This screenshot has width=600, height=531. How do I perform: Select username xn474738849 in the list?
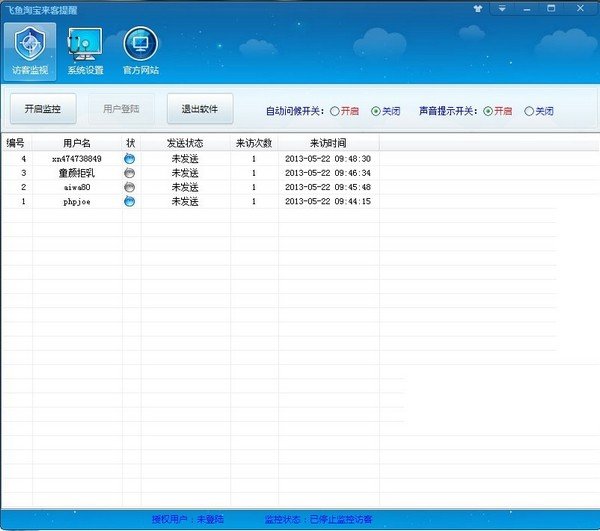(77, 159)
